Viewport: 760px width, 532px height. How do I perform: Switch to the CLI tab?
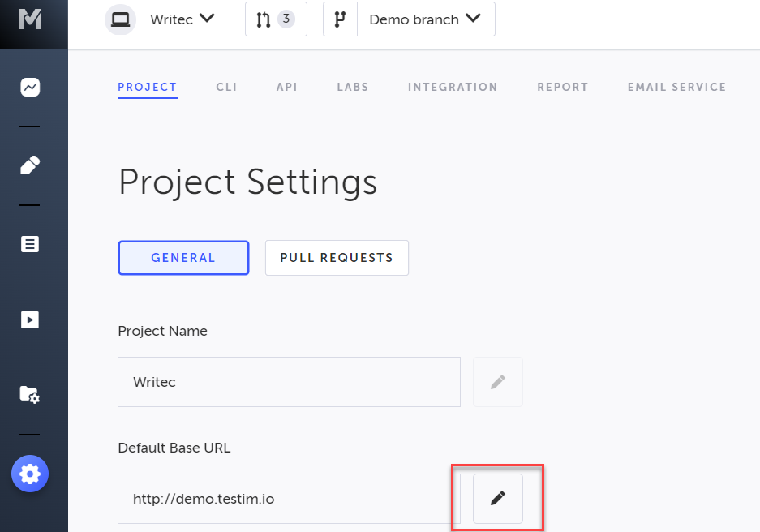tap(226, 87)
